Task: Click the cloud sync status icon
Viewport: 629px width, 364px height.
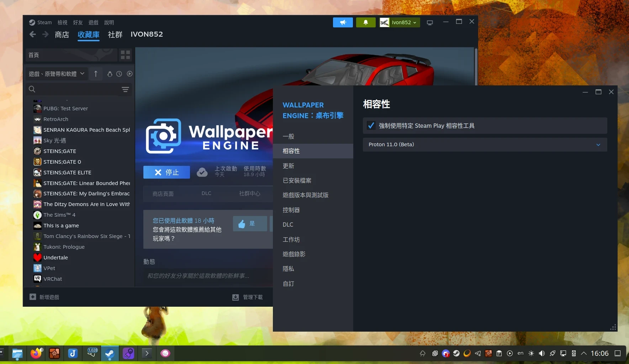Action: tap(202, 172)
